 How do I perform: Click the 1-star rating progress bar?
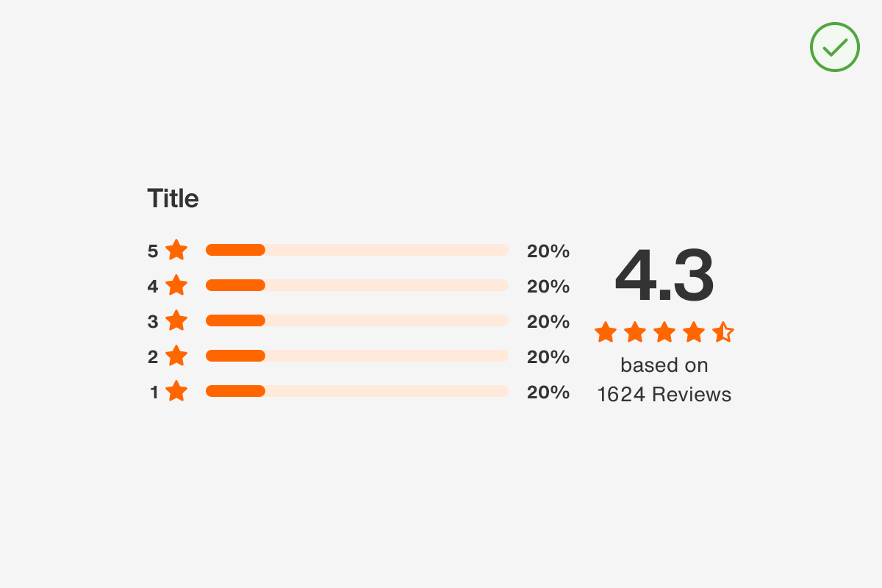tap(357, 391)
